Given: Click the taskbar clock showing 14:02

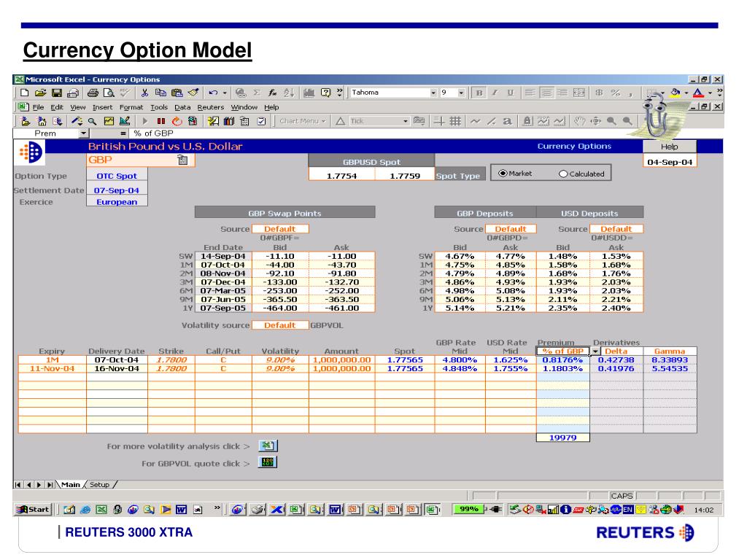Looking at the screenshot, I should click(x=704, y=510).
